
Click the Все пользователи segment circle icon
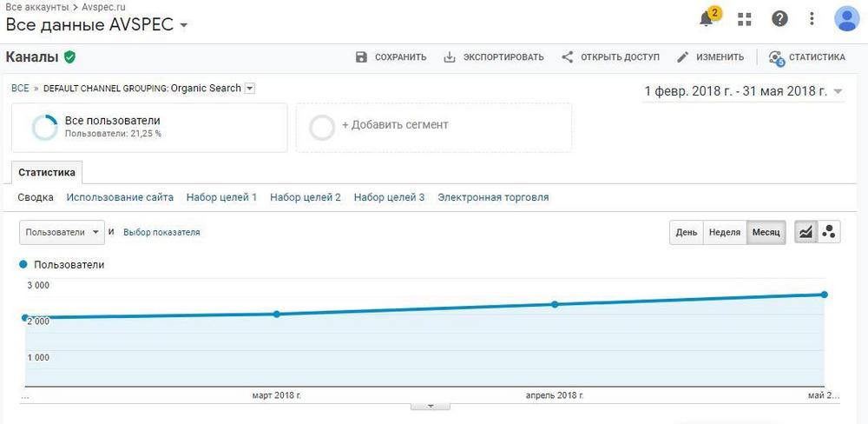click(x=45, y=128)
